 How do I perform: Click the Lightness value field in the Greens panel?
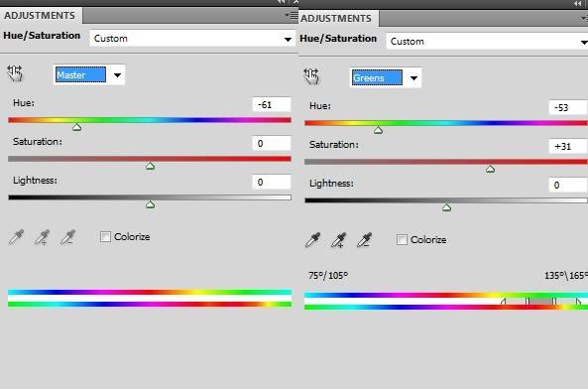[x=568, y=185]
